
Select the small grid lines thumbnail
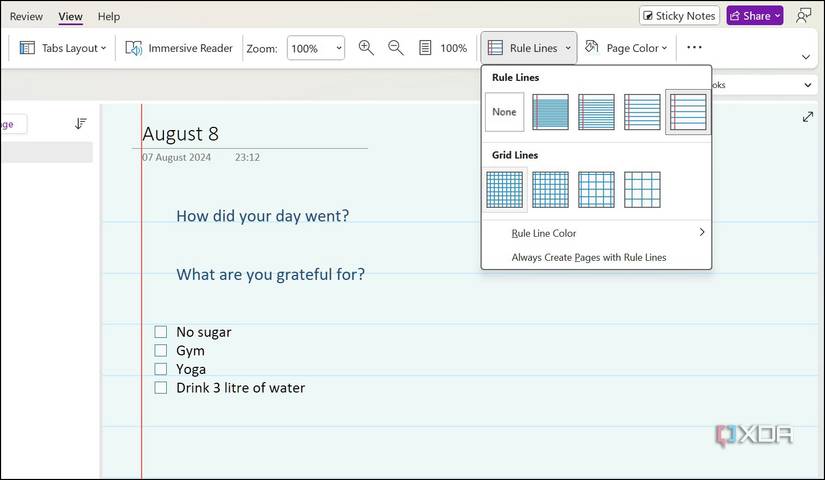coord(504,189)
